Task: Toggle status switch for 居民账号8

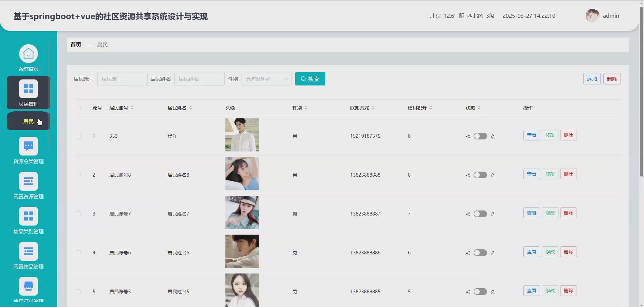Action: click(480, 175)
